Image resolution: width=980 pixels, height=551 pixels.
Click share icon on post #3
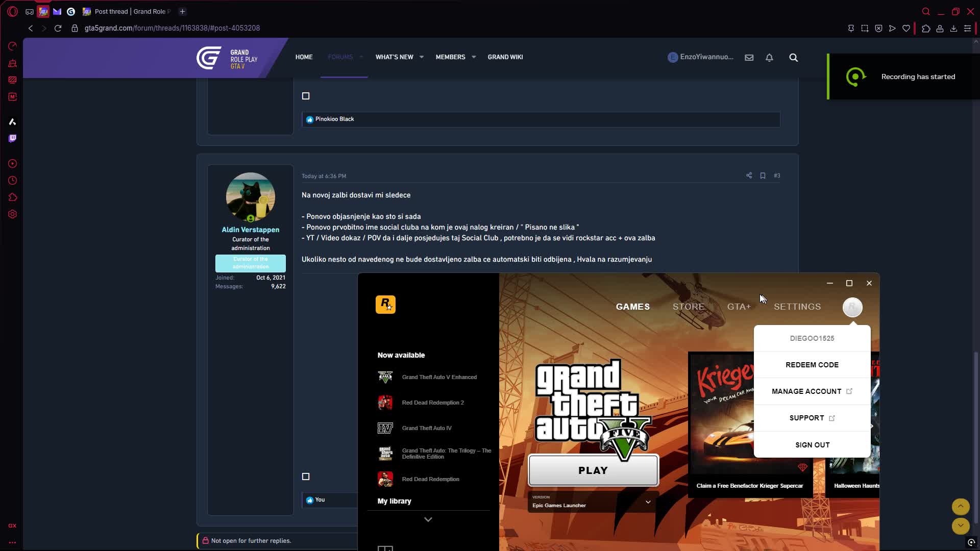coord(749,176)
